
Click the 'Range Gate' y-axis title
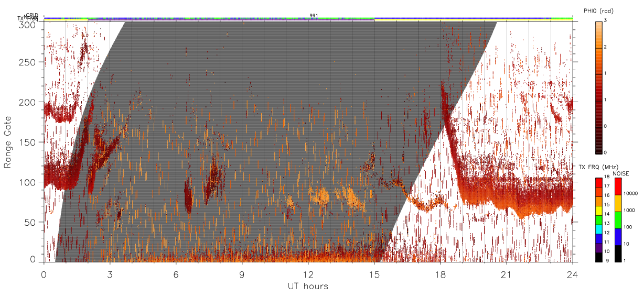(x=8, y=142)
